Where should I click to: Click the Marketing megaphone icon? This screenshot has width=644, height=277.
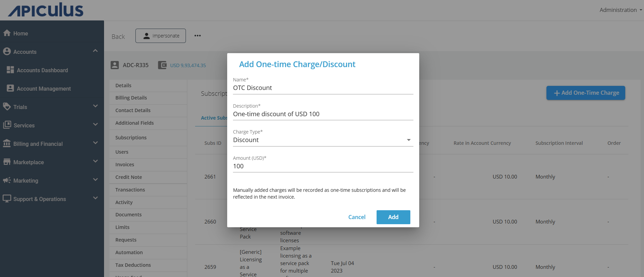[x=7, y=180]
